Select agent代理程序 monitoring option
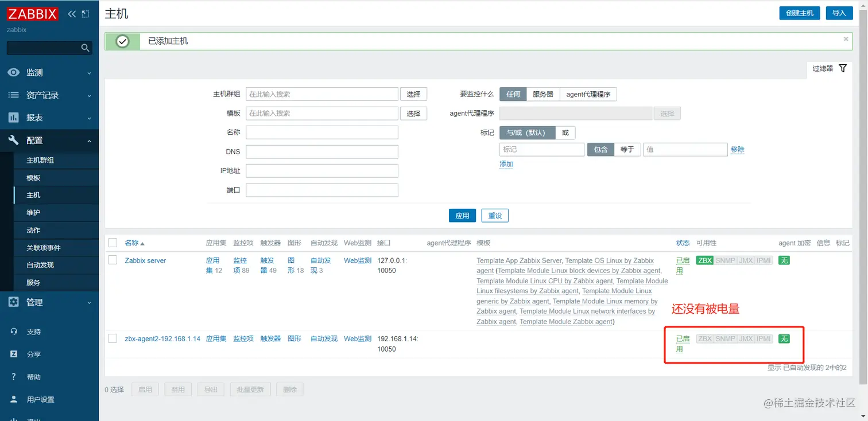 [588, 94]
